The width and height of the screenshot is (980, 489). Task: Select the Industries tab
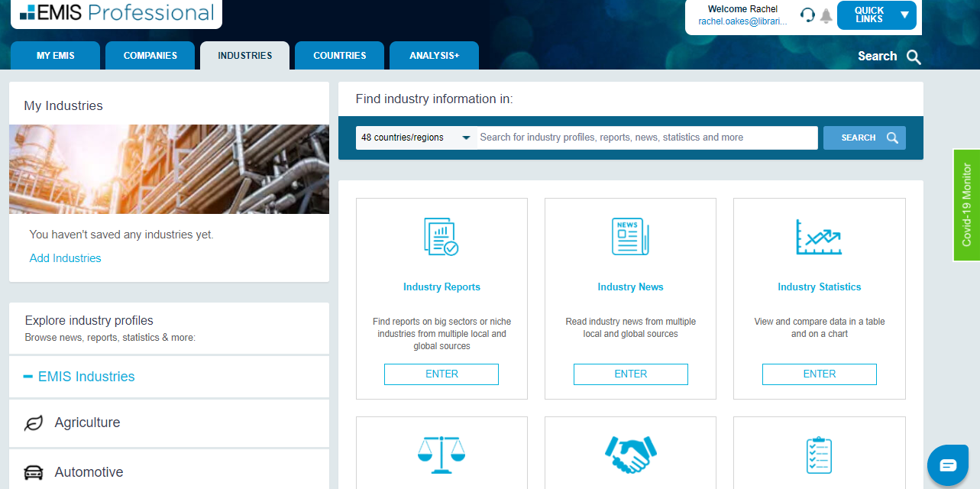(x=244, y=56)
